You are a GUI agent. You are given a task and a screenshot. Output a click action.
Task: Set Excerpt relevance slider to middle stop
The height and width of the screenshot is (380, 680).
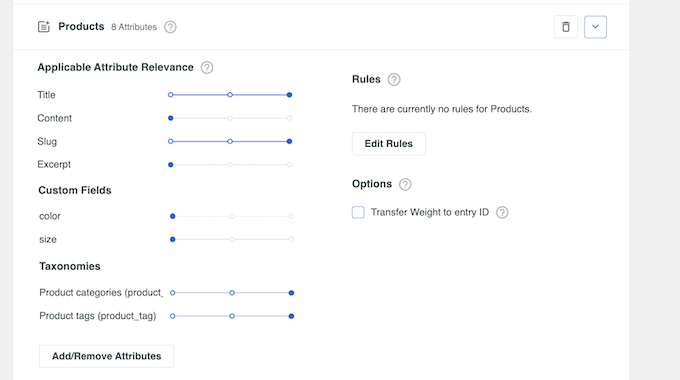tap(230, 165)
